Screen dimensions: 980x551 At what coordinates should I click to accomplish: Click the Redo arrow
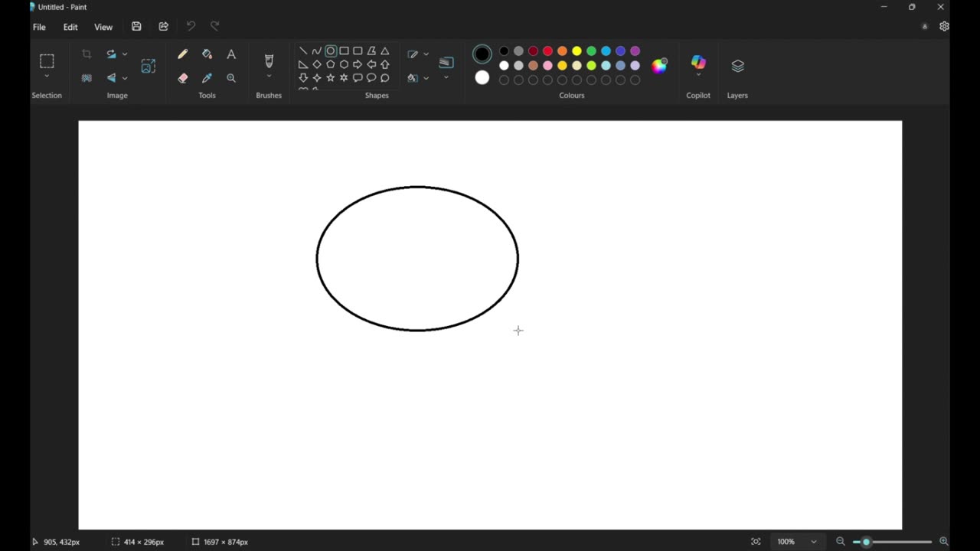click(x=215, y=27)
